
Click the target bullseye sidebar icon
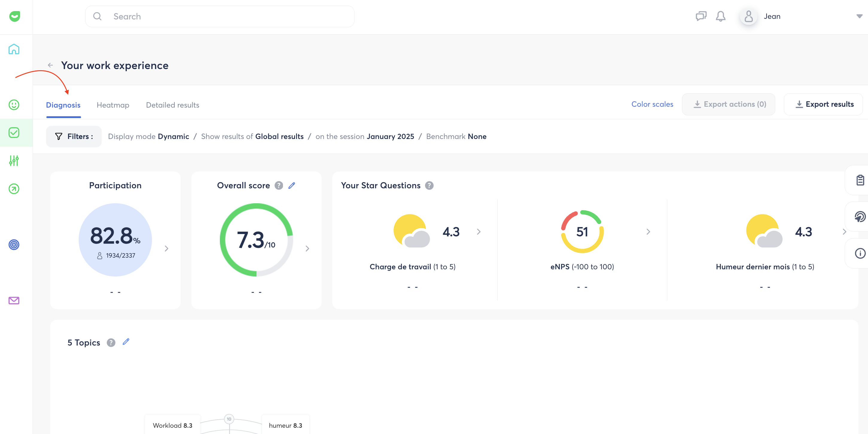14,244
